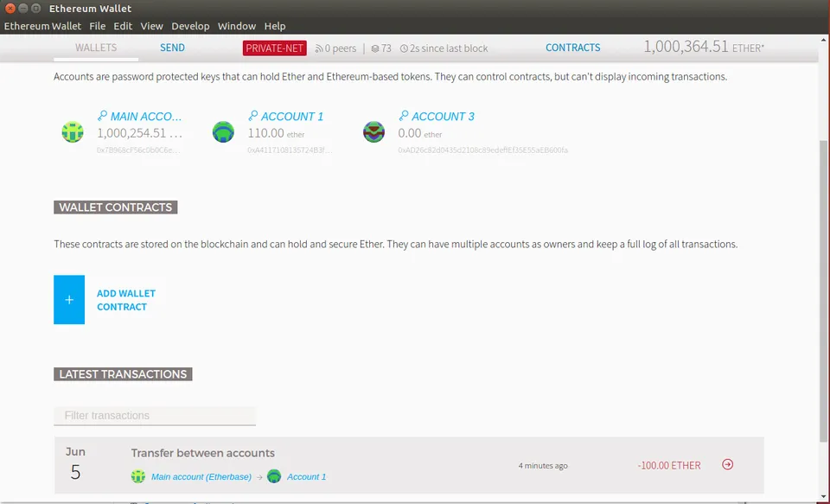Screen dimensions: 830x504
Task: Click the Jun 5 date on transaction
Action: (75, 463)
